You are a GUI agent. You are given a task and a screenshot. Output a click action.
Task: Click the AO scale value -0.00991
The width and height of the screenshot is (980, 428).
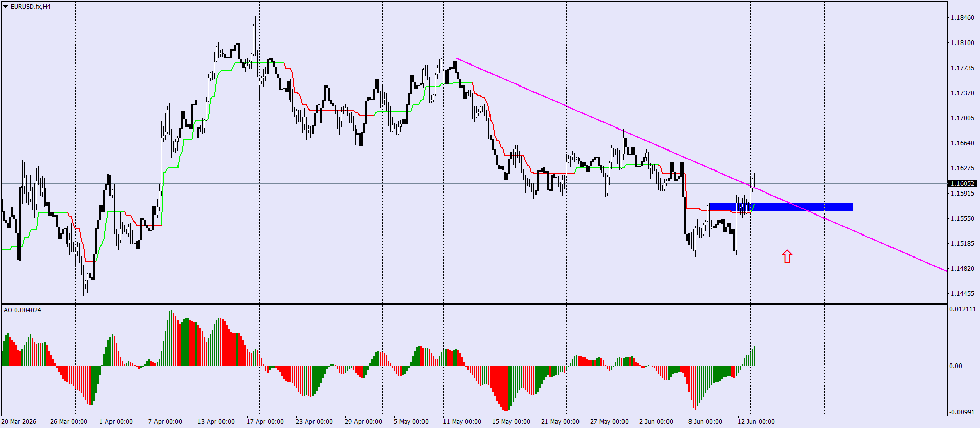[962, 412]
